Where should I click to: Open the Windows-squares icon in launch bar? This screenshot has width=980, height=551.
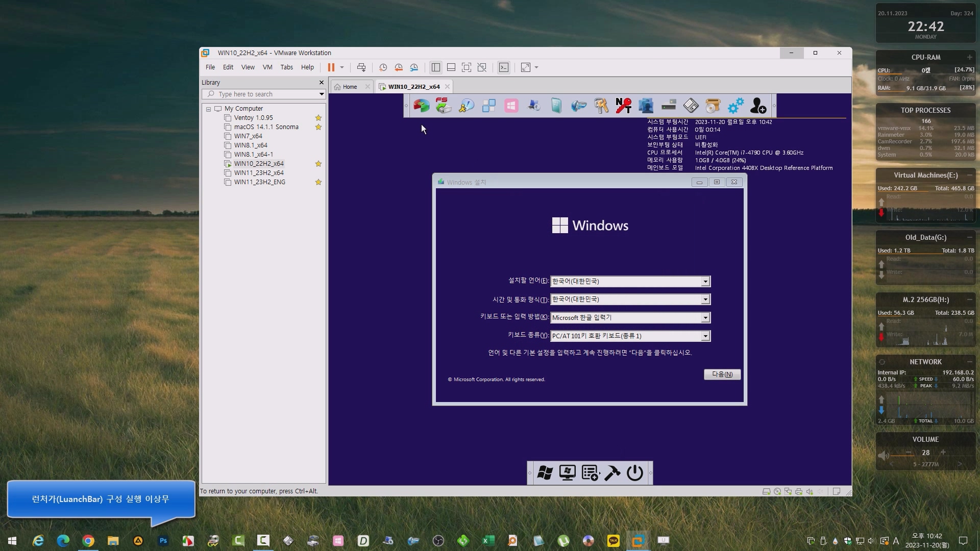(489, 106)
